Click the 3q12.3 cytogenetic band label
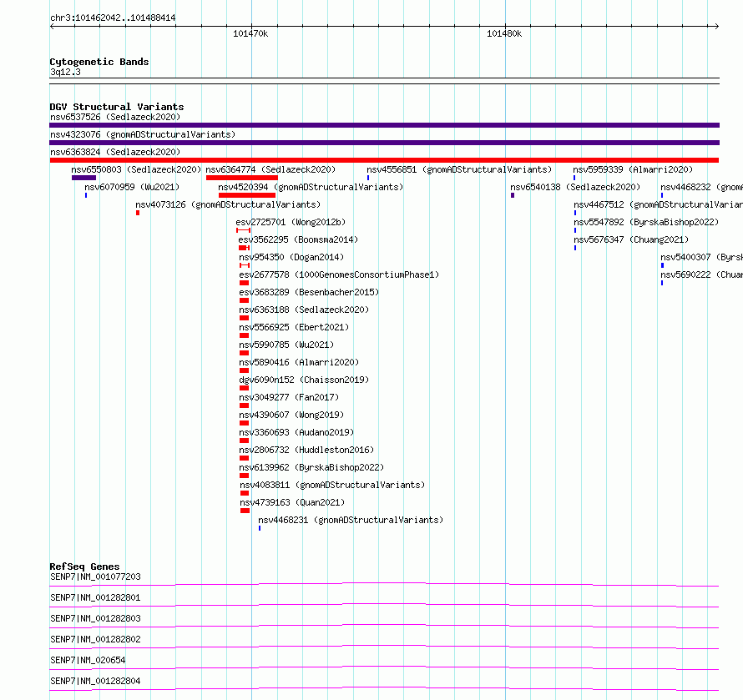 65,72
